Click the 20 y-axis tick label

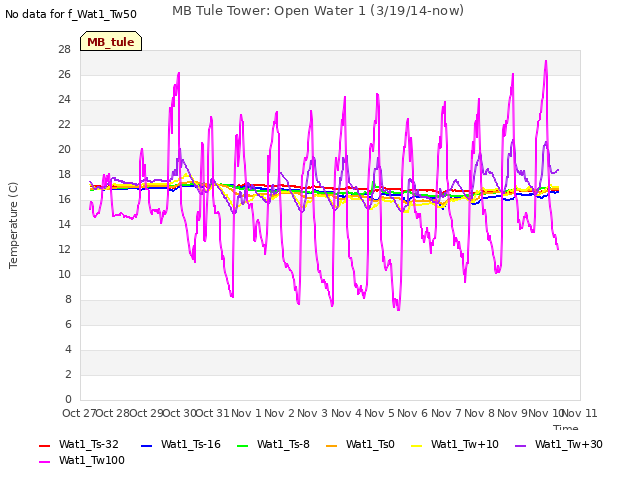tap(65, 150)
